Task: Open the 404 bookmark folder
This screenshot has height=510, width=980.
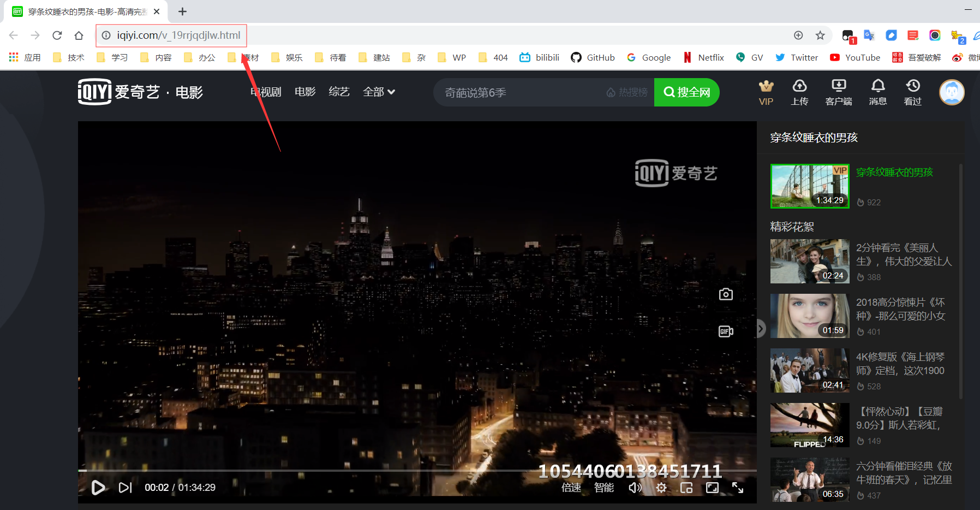Action: click(x=493, y=57)
